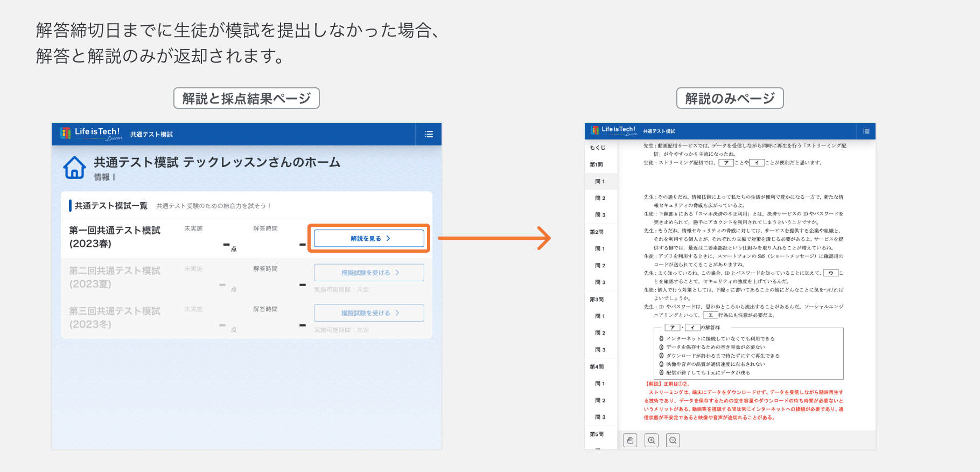Click the home icon beside テックレッスンさんのホーム
Screen dimensions: 980x472
pos(74,168)
